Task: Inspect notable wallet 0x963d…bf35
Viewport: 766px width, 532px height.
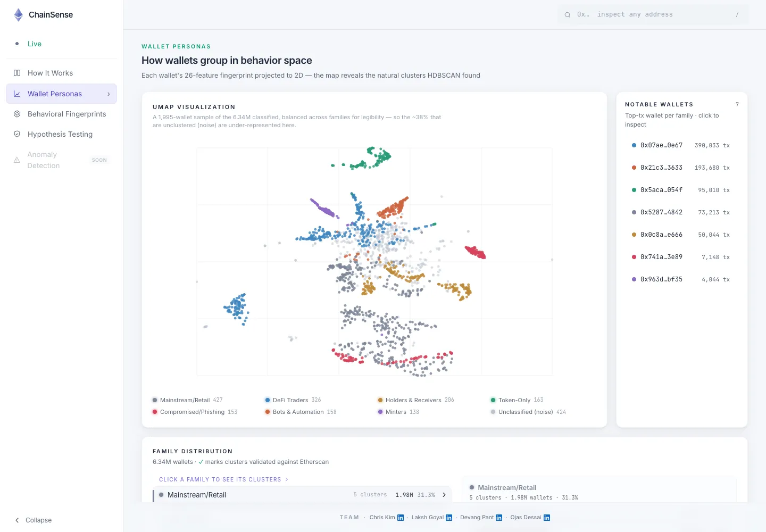Action: (681, 279)
